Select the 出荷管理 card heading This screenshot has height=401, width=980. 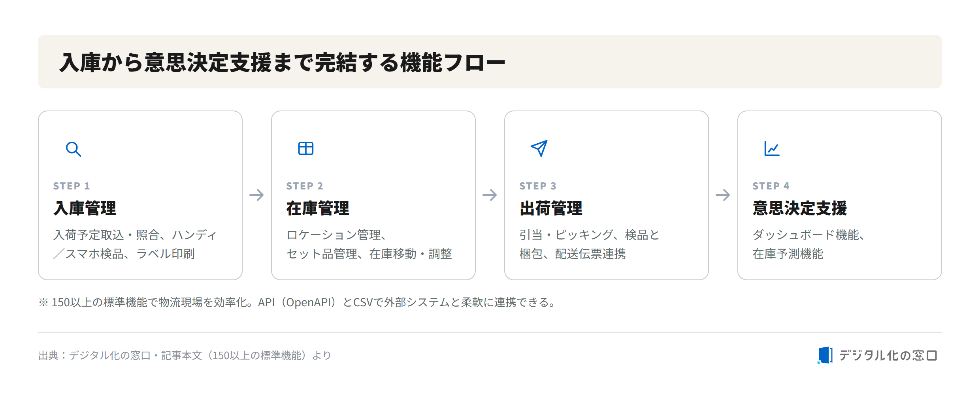(x=551, y=208)
